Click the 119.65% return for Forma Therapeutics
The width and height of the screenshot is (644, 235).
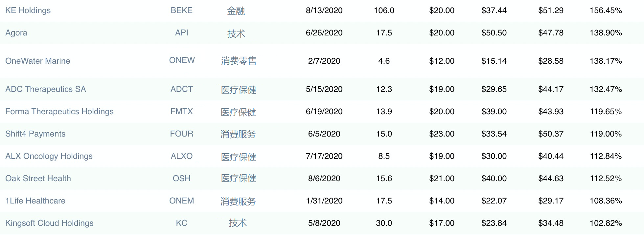click(x=606, y=112)
